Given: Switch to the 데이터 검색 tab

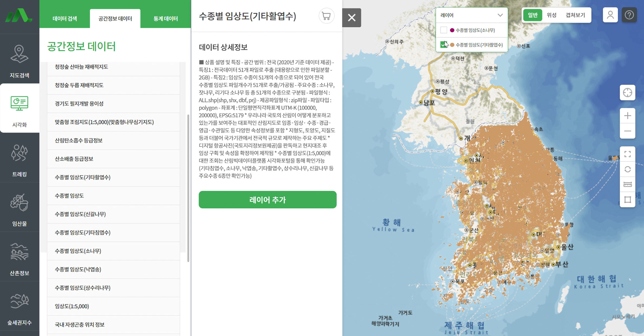Looking at the screenshot, I should (65, 19).
